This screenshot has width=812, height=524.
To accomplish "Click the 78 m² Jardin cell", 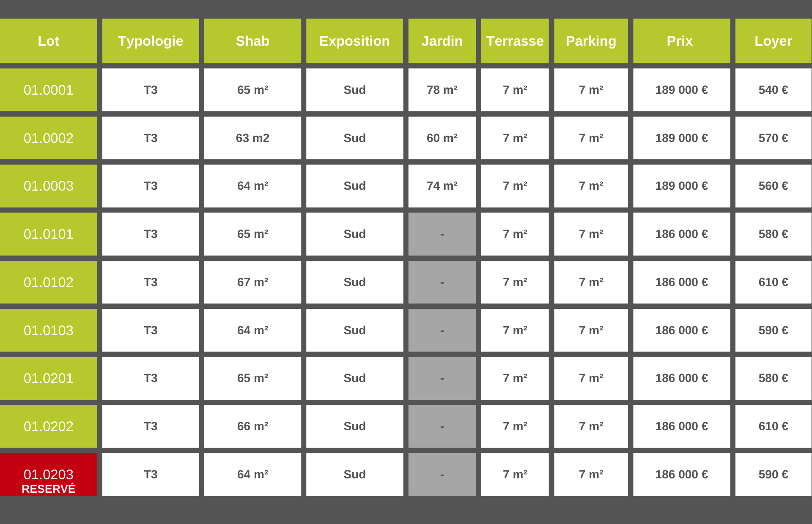I will [x=442, y=90].
